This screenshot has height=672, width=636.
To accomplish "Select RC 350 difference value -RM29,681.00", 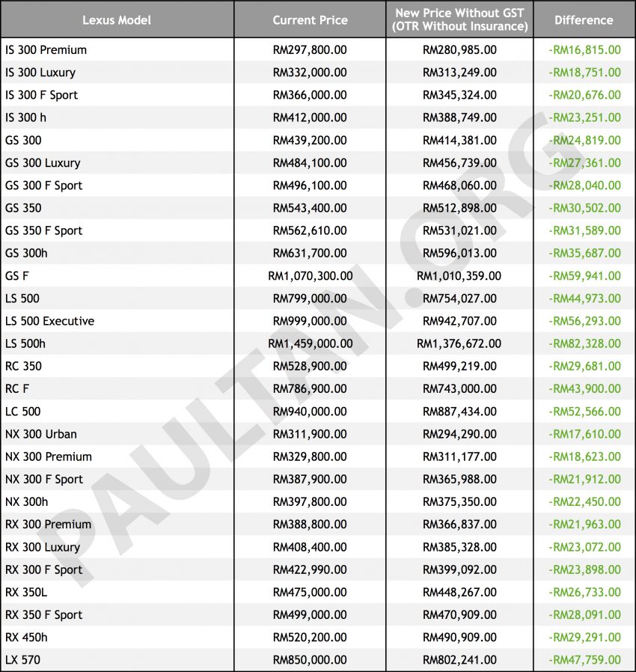I will [x=584, y=366].
